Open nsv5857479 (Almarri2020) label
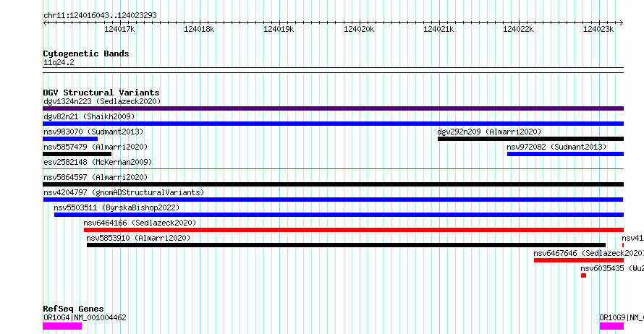644x334 pixels. [x=96, y=147]
